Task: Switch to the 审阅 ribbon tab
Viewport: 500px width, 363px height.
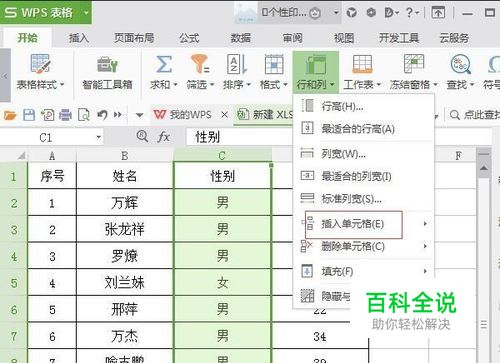Action: pos(292,38)
